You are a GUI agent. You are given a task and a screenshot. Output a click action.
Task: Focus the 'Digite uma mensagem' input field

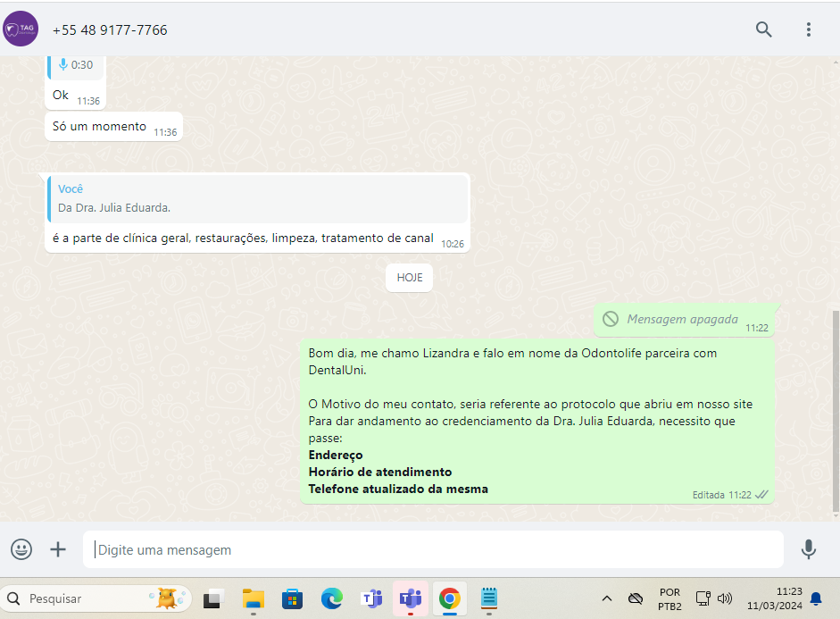pyautogui.click(x=433, y=550)
